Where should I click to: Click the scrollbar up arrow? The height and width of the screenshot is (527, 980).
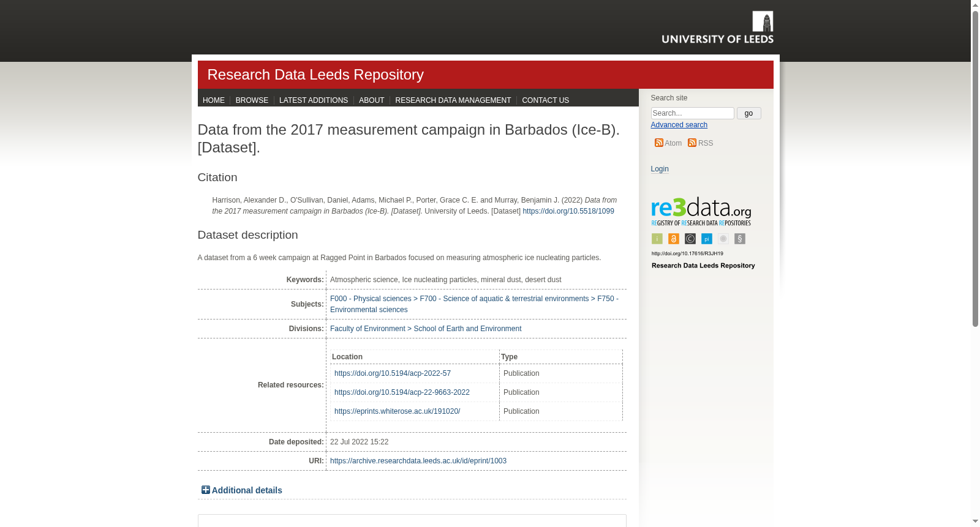(x=975, y=5)
